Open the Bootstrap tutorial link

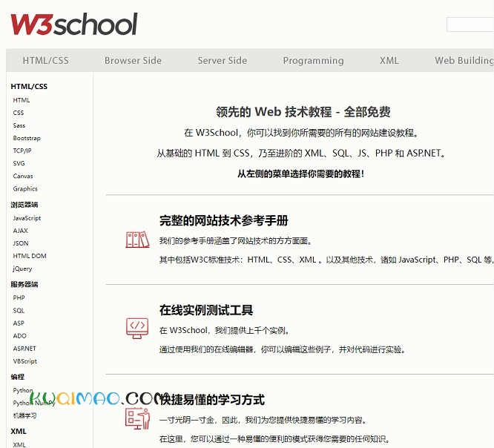click(x=27, y=138)
